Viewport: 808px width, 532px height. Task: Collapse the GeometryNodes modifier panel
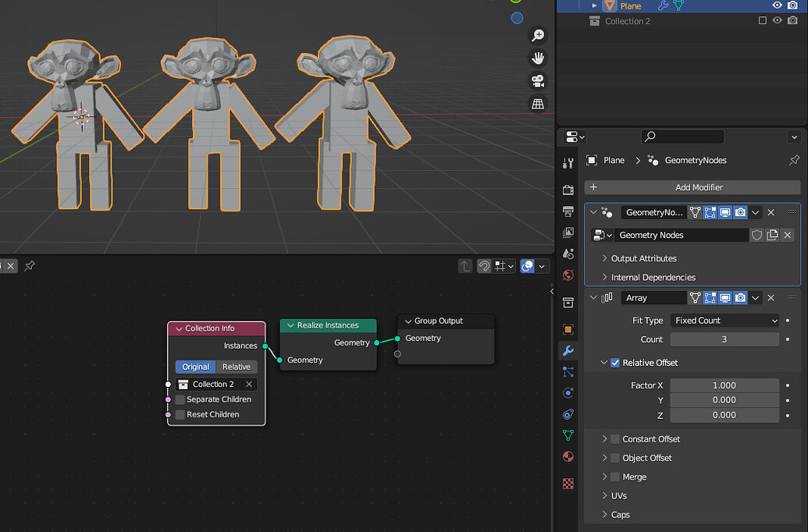point(593,212)
